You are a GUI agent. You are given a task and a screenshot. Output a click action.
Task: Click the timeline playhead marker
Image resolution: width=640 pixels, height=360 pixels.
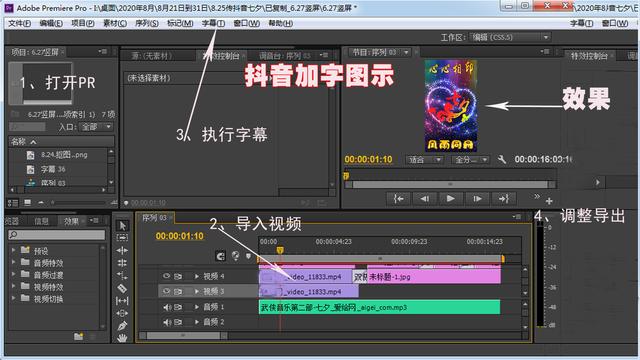[x=280, y=250]
